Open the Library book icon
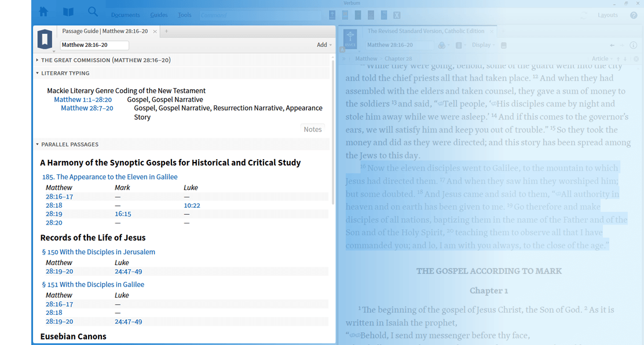Viewport: 644px width, 345px height. [x=68, y=12]
